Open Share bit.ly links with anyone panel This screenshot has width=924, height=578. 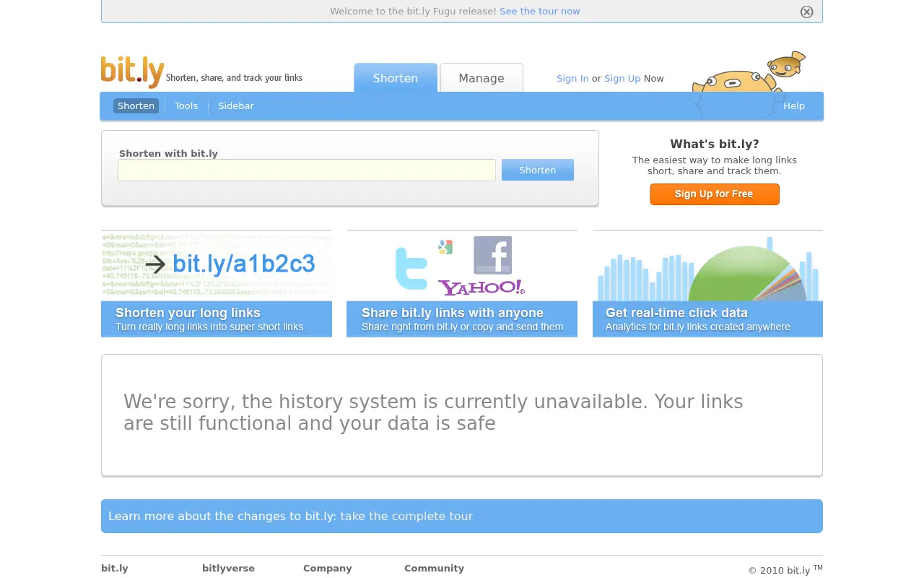coord(462,283)
